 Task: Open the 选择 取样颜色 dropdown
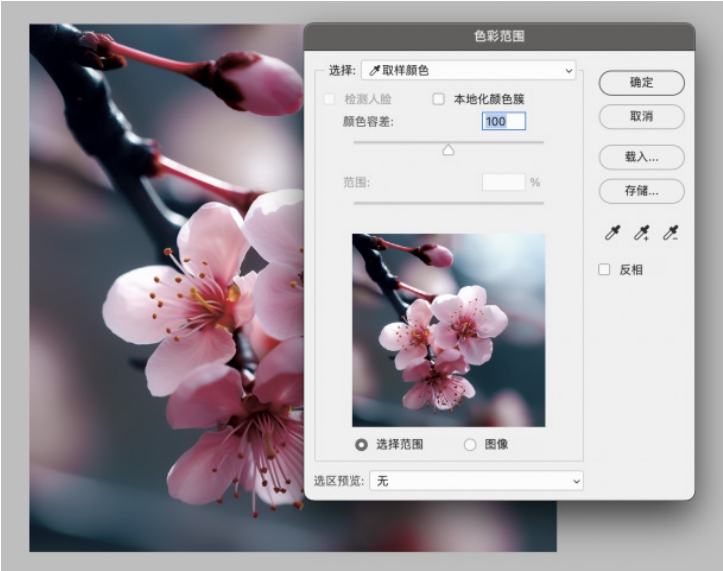pyautogui.click(x=468, y=70)
